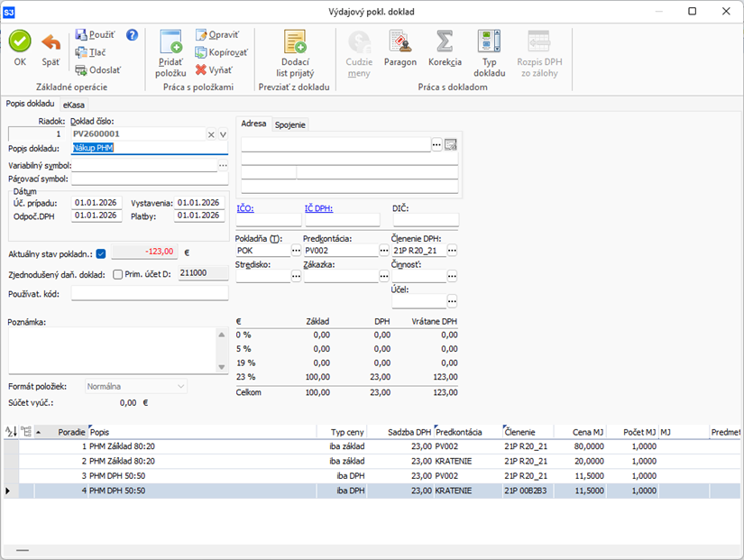Image resolution: width=744 pixels, height=560 pixels.
Task: Open the Členenie DPH lookup button
Action: coord(453,251)
